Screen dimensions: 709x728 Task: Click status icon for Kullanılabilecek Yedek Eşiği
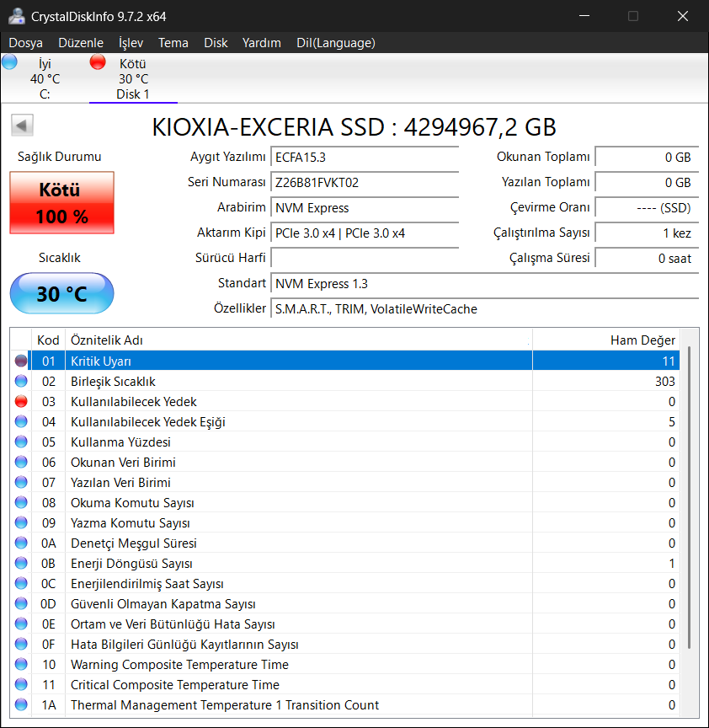pos(21,421)
